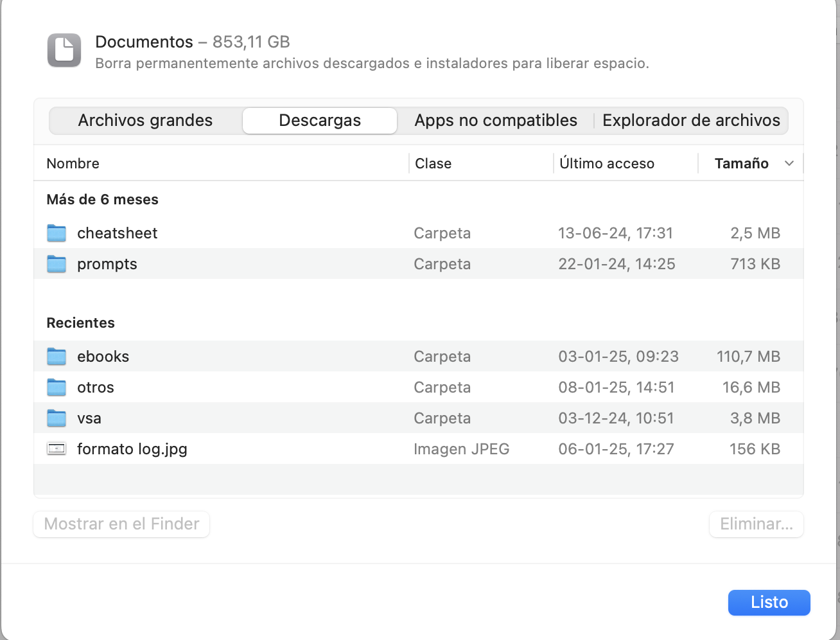Click the Documentos document icon in header
This screenshot has width=840, height=640.
tap(64, 50)
